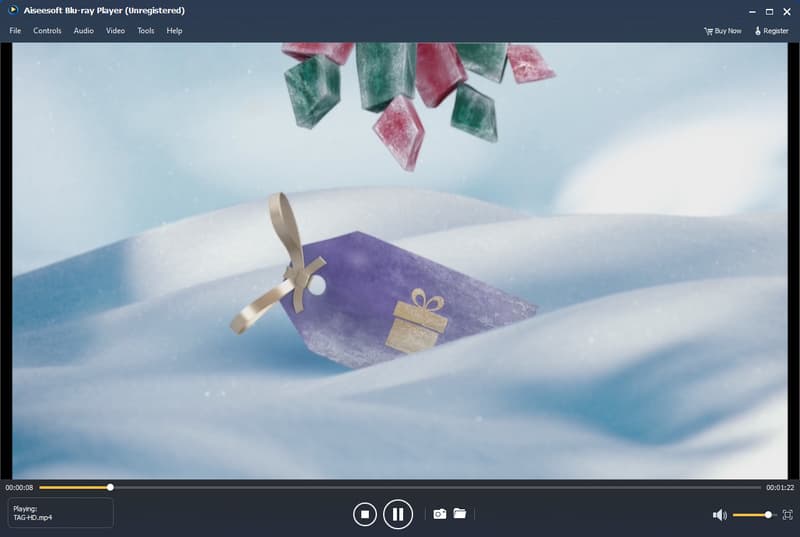Screen dimensions: 800x537
Task: Click the Buy Now cart button
Action: click(x=723, y=31)
